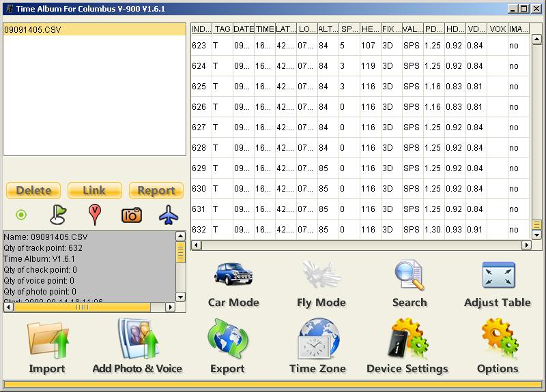
Task: Open Car Mode with the car icon
Action: [233, 275]
